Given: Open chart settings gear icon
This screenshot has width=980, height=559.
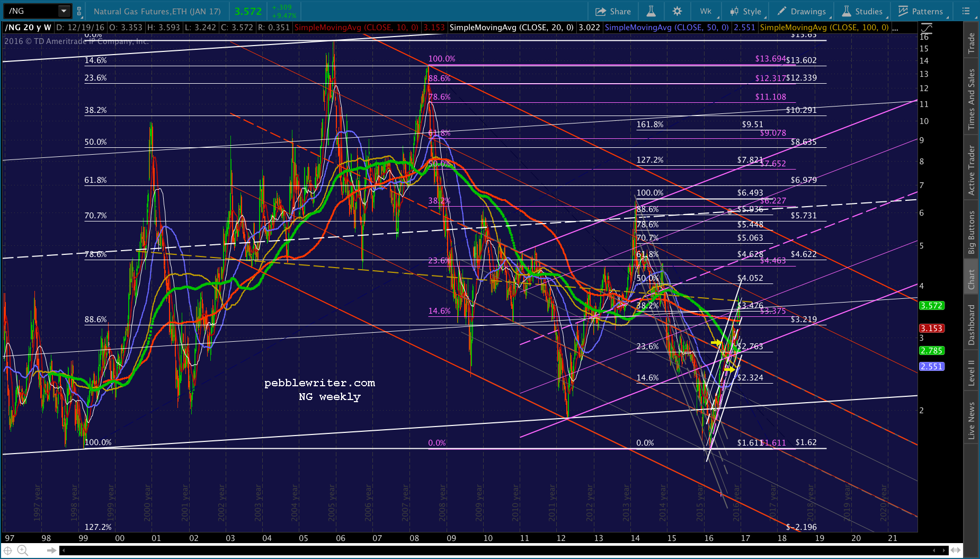Looking at the screenshot, I should click(677, 11).
